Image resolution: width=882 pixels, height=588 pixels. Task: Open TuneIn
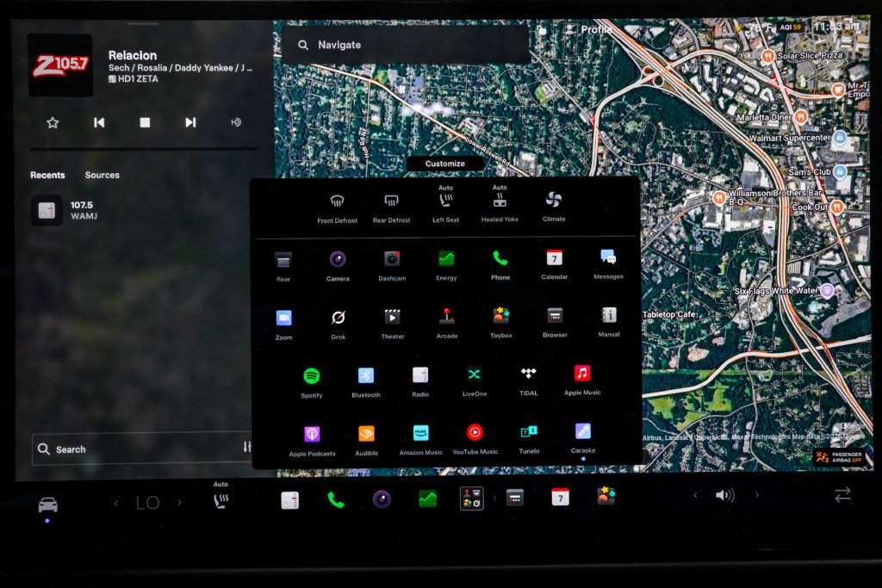[x=529, y=438]
